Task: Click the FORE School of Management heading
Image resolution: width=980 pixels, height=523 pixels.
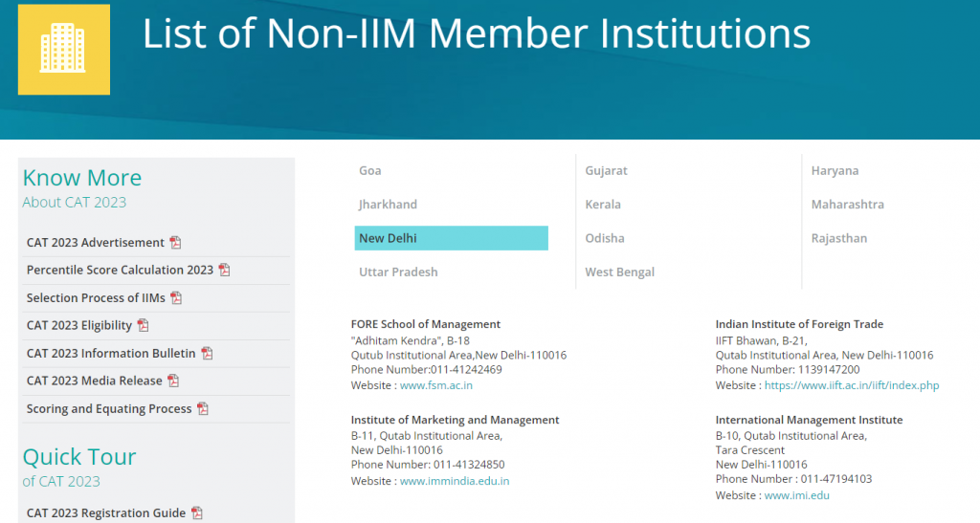Action: click(426, 324)
